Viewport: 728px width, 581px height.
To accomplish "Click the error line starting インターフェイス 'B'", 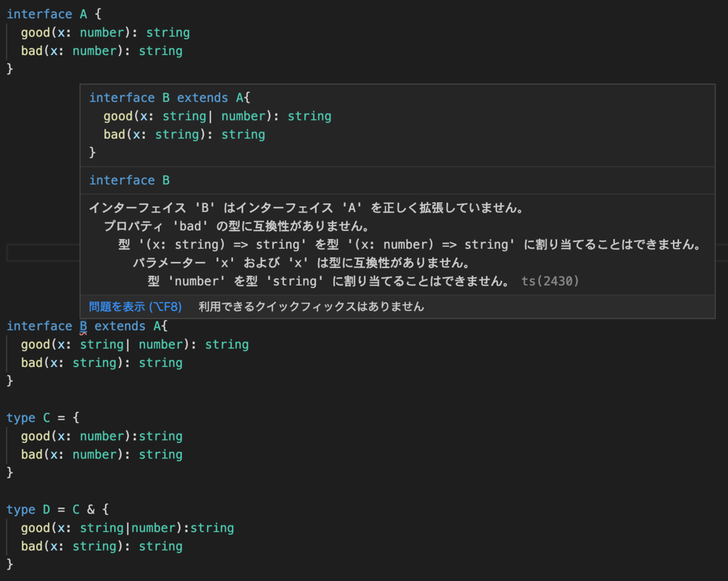I will click(x=306, y=208).
